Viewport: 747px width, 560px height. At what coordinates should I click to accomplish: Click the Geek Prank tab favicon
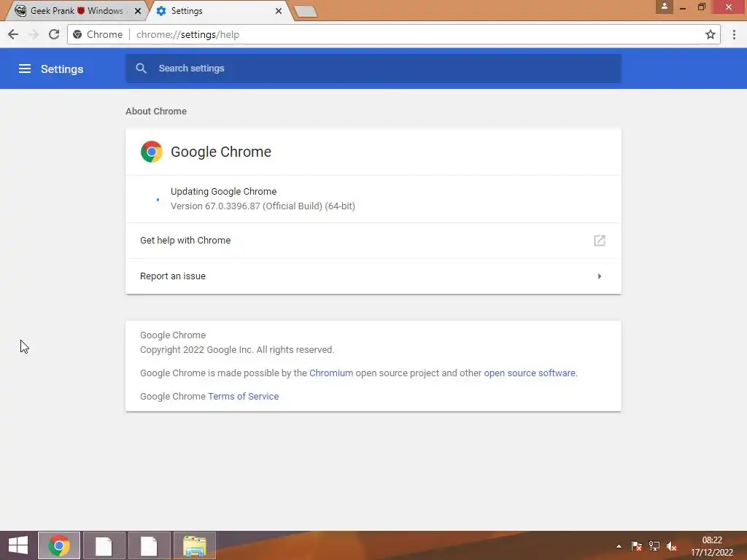pyautogui.click(x=20, y=10)
